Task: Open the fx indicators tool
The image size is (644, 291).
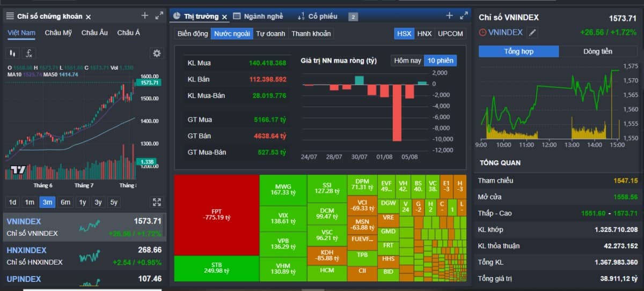Action: pos(29,53)
